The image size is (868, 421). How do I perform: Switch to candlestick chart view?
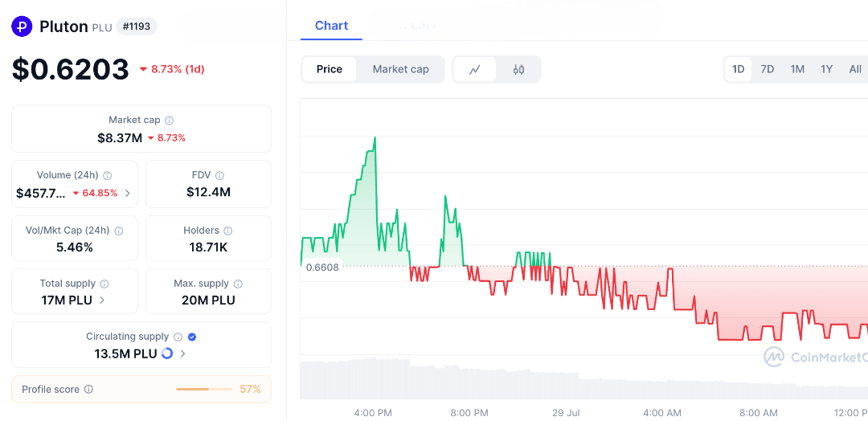[518, 69]
